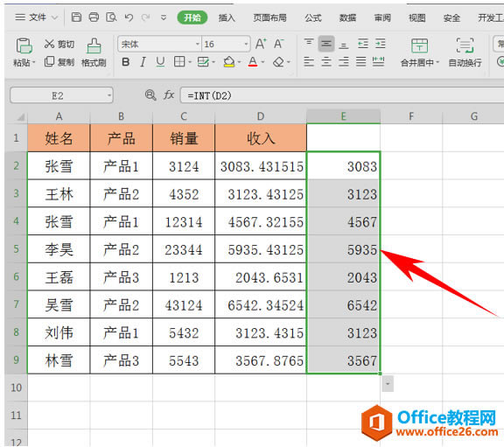The height and width of the screenshot is (447, 504).
Task: Apply yellow fill color
Action: (x=229, y=62)
